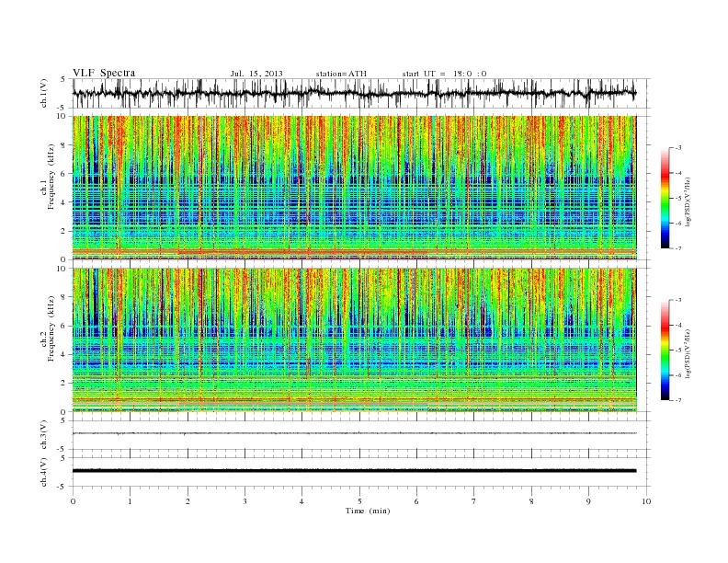Click the 'ch.3(V)' axis label

tap(44, 434)
